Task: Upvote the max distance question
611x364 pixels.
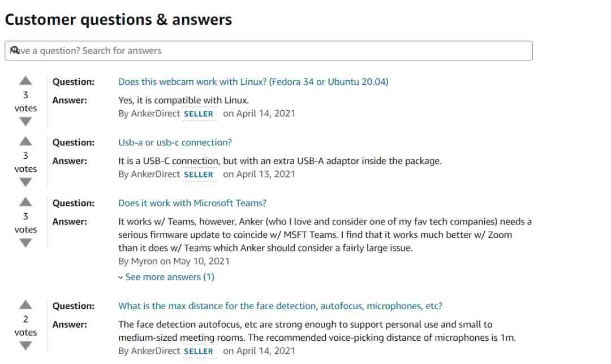Action: coord(25,305)
